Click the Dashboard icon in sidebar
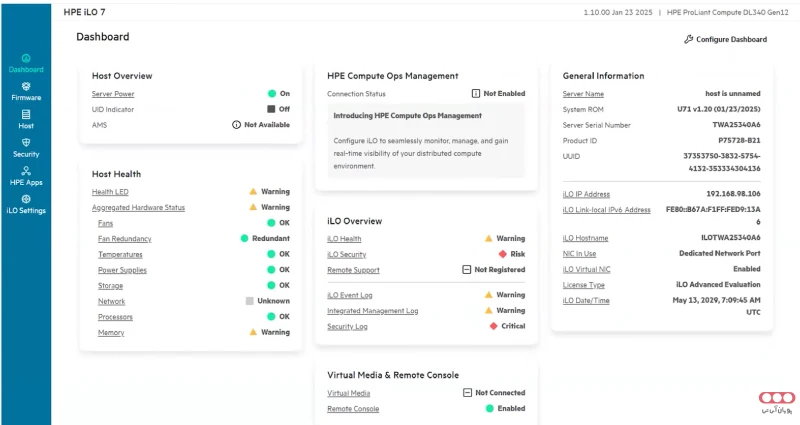The image size is (800, 425). pos(26,58)
